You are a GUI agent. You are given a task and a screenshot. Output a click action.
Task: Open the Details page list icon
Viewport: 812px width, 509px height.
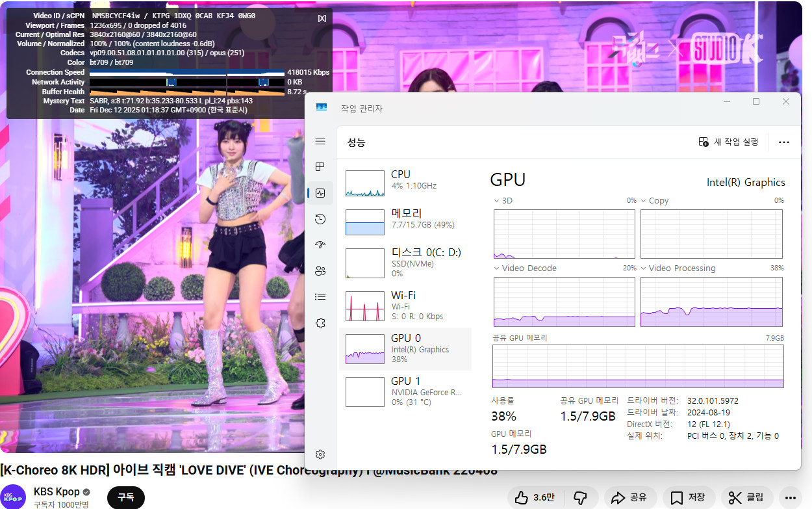pyautogui.click(x=320, y=297)
